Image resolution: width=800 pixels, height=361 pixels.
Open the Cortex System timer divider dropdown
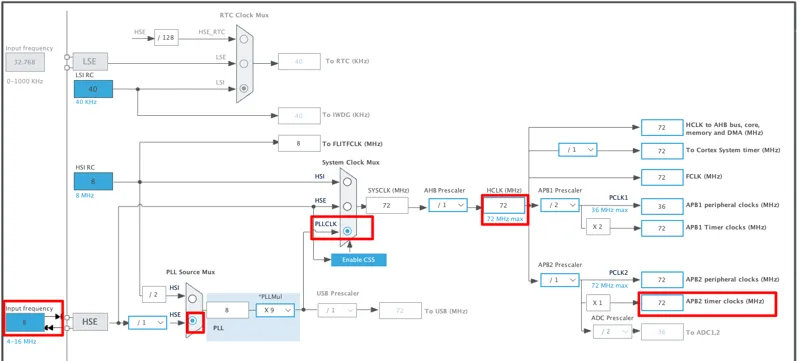[x=578, y=150]
